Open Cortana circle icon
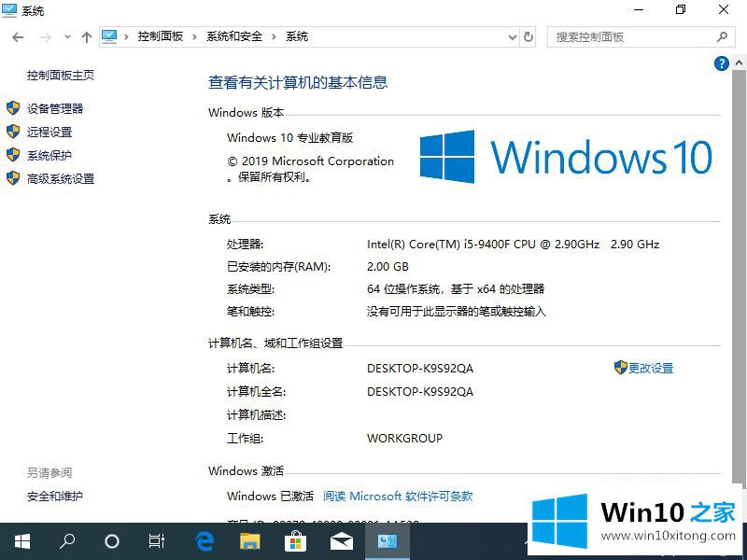Screen dimensions: 747x560 tap(111, 541)
